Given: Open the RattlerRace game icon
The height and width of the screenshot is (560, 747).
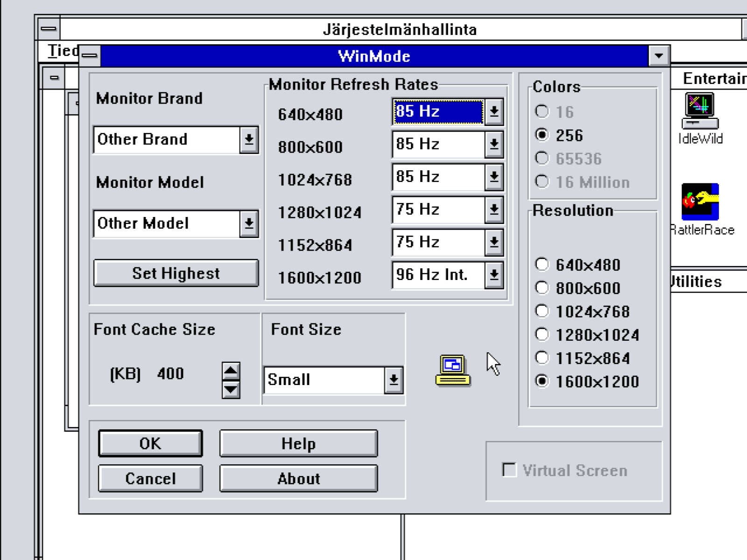Looking at the screenshot, I should tap(700, 202).
